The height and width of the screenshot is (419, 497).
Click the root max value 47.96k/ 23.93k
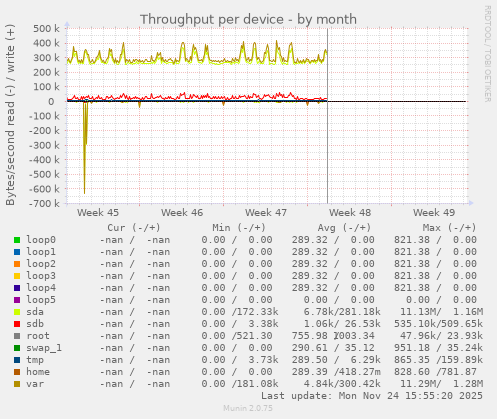pos(441,336)
